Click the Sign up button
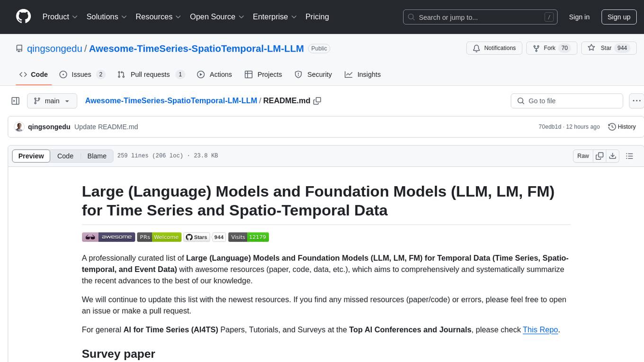This screenshot has height=362, width=644. tap(619, 17)
